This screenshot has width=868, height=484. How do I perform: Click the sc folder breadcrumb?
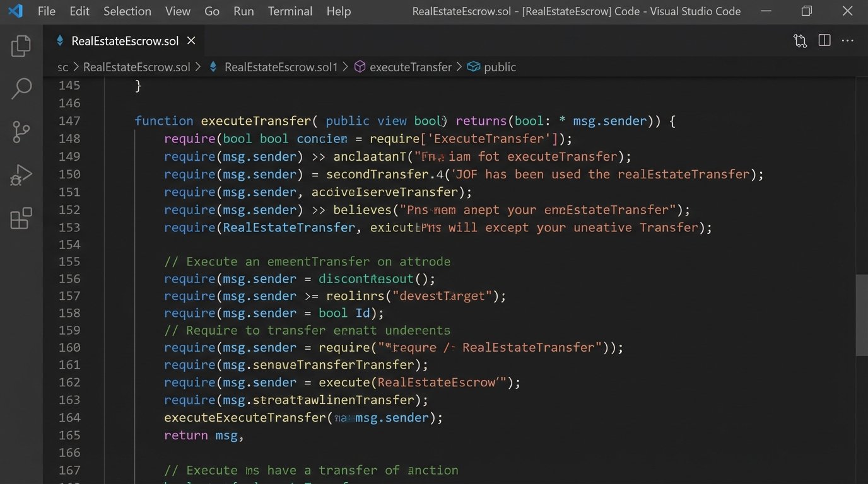click(62, 67)
